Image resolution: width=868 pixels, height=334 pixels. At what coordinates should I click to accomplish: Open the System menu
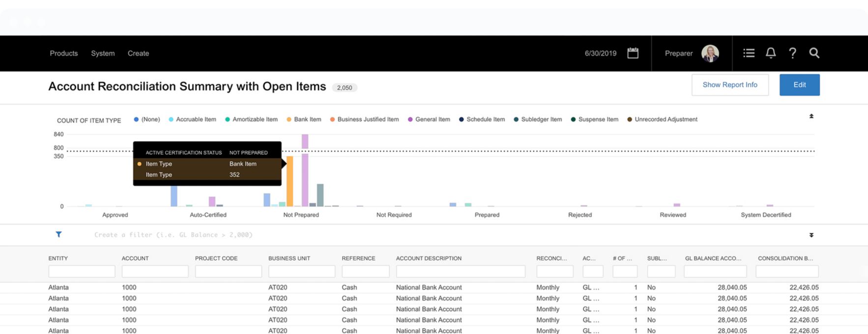[x=103, y=53]
